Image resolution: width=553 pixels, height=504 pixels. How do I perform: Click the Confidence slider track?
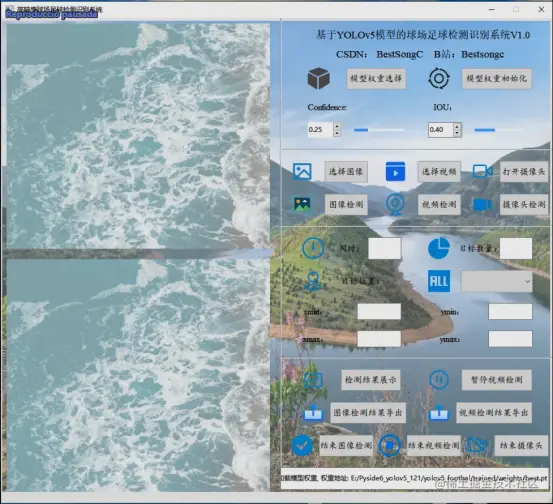tap(379, 130)
